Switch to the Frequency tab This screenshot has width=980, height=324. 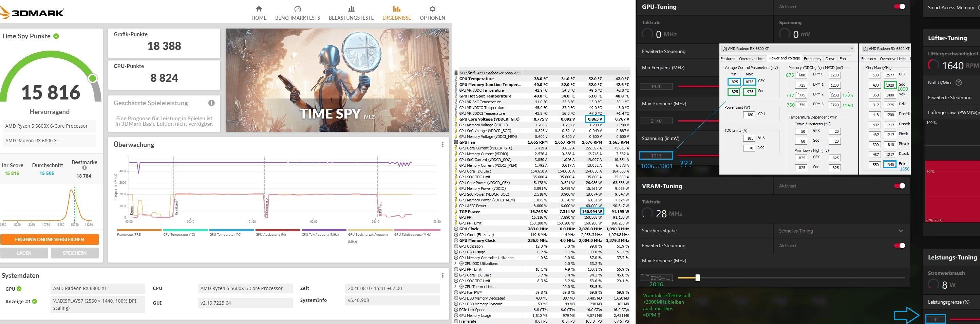813,59
